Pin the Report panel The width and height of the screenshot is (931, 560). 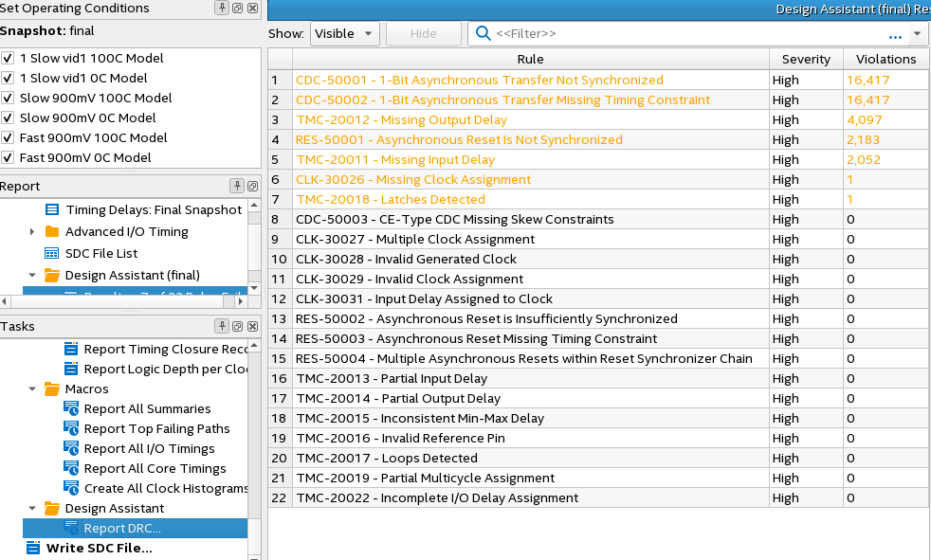pos(237,186)
